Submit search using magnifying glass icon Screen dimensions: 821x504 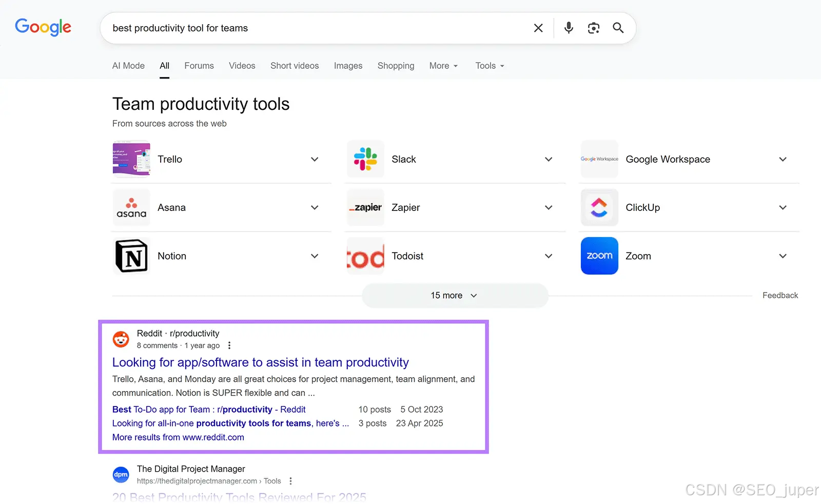pyautogui.click(x=618, y=28)
